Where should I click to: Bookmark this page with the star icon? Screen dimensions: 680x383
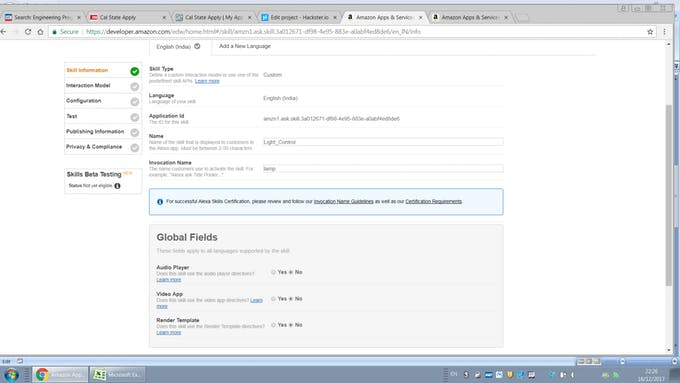point(650,32)
